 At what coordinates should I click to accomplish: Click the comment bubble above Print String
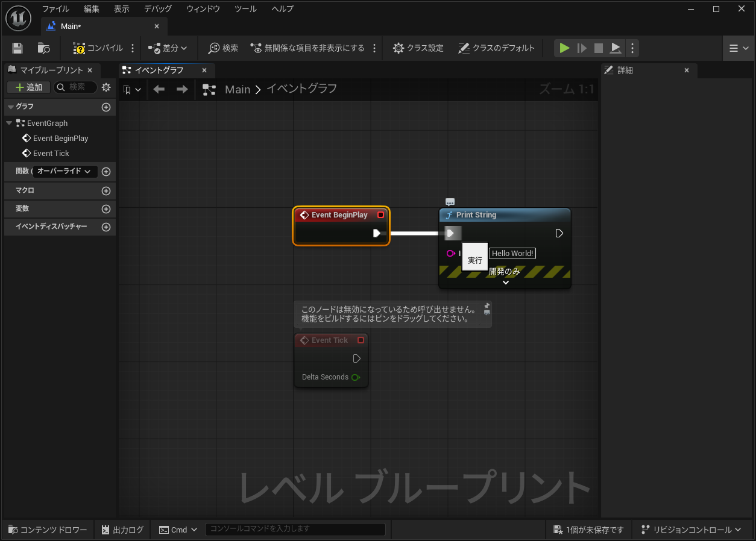(450, 202)
